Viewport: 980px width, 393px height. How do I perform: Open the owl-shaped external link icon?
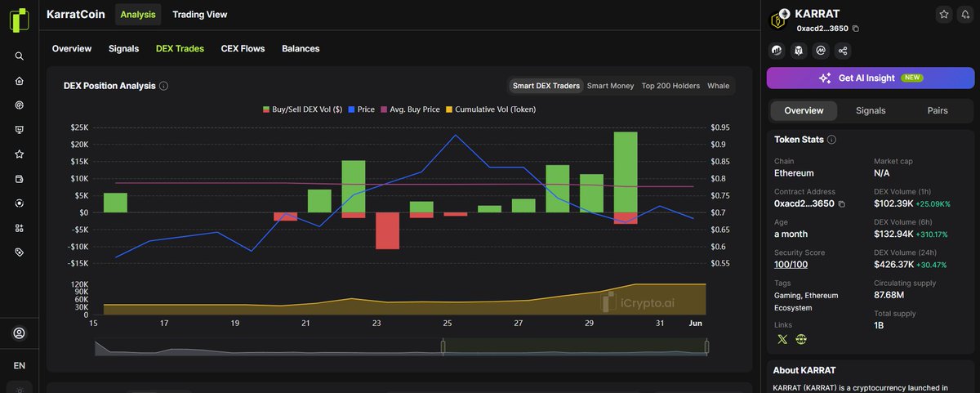point(799,51)
